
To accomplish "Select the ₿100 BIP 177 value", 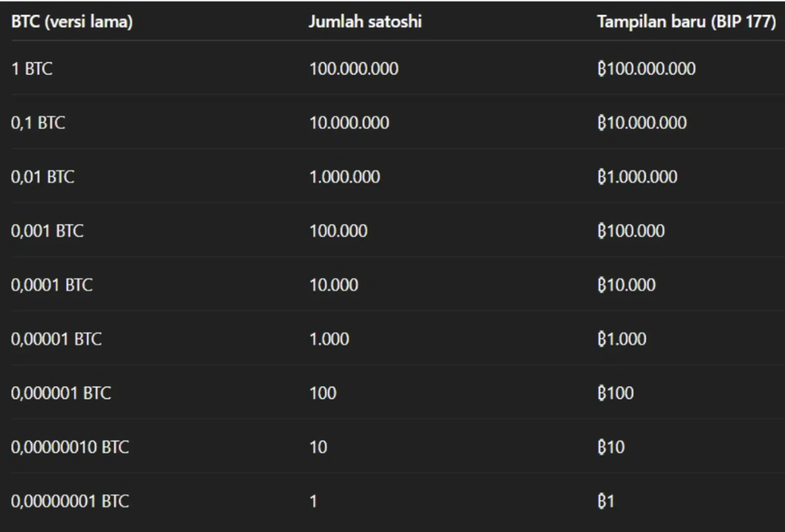I will pos(616,393).
